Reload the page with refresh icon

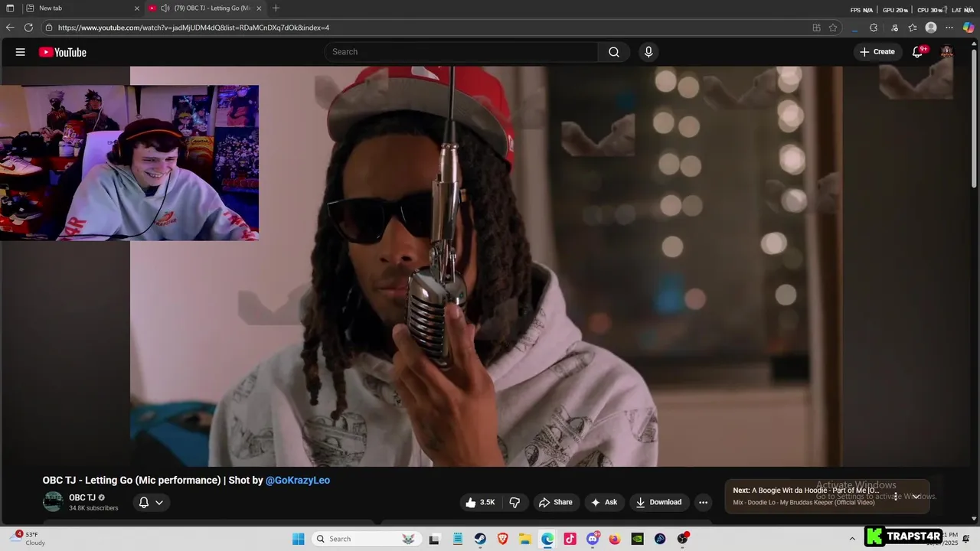(28, 28)
